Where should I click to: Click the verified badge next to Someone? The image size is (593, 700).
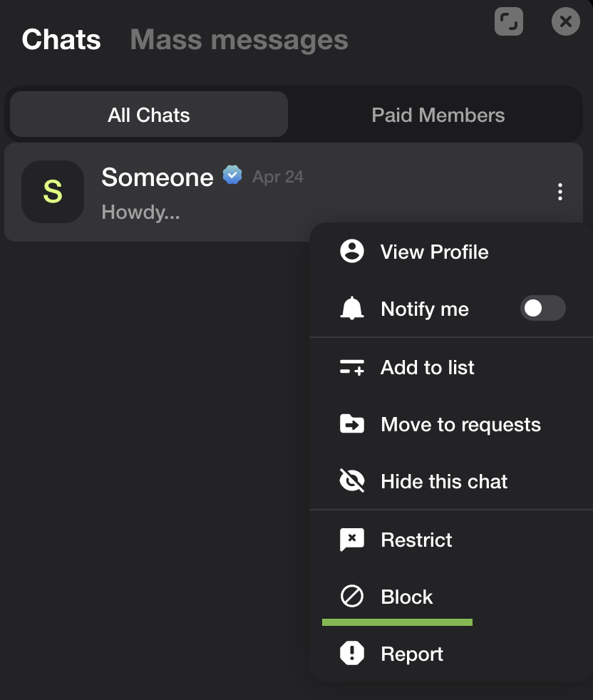pos(232,175)
